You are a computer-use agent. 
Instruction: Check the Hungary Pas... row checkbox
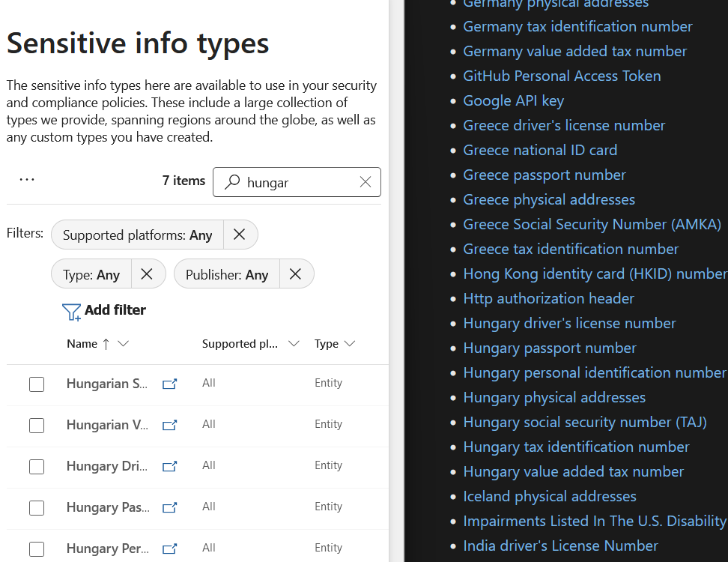point(37,508)
